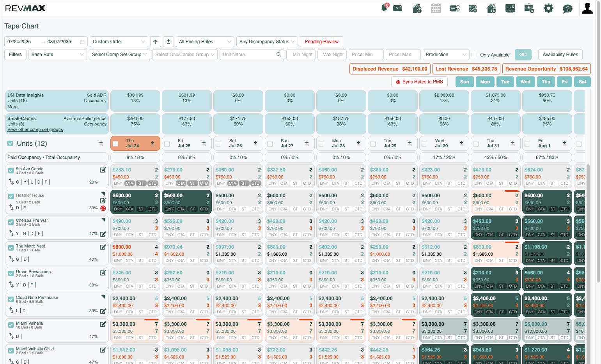The height and width of the screenshot is (364, 601).
Task: Click the reorder arrows on Chelsea Pre War
Action: tap(11, 233)
